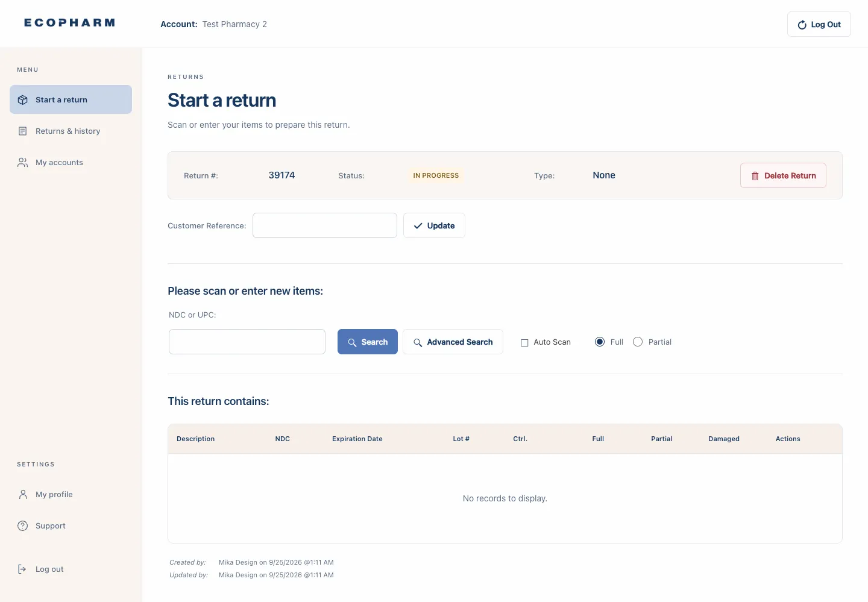Image resolution: width=868 pixels, height=602 pixels.
Task: Click the Full column header in table
Action: pyautogui.click(x=598, y=439)
